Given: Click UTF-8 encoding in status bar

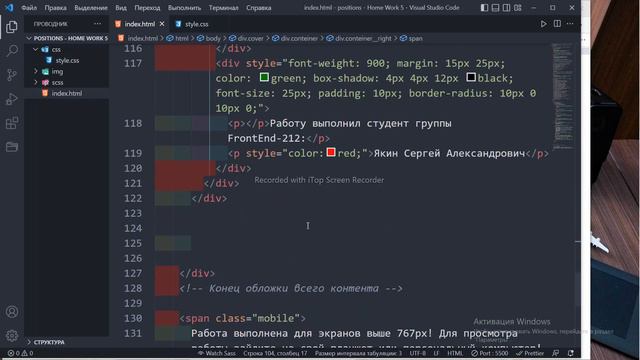Looking at the screenshot, I should pyautogui.click(x=418, y=353).
